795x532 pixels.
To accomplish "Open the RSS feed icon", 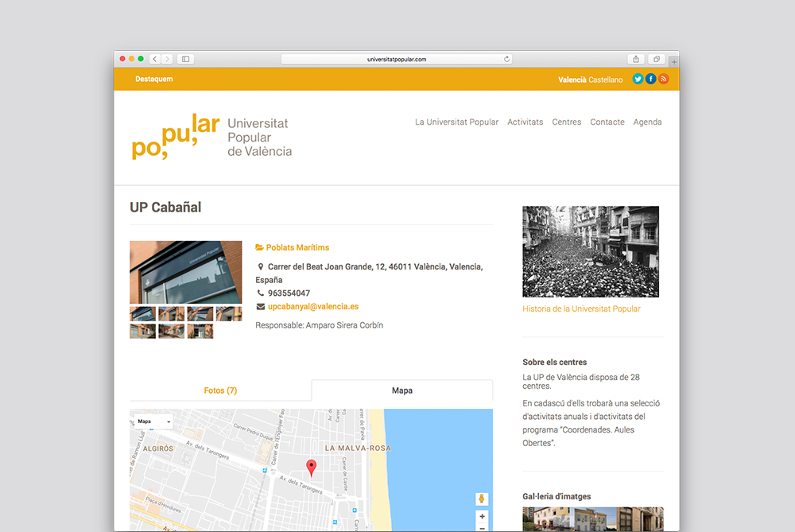I will pyautogui.click(x=663, y=79).
